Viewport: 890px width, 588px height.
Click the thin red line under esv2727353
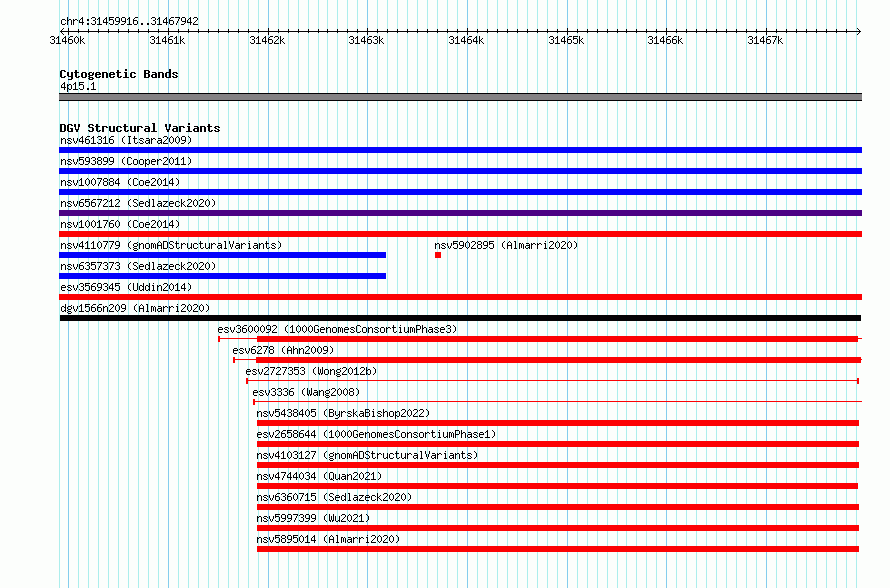click(552, 381)
